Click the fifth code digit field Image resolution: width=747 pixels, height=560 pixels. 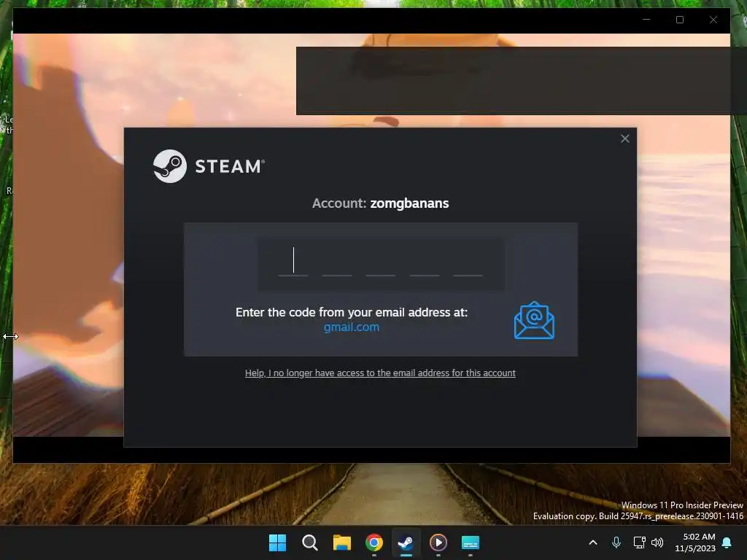(x=468, y=262)
